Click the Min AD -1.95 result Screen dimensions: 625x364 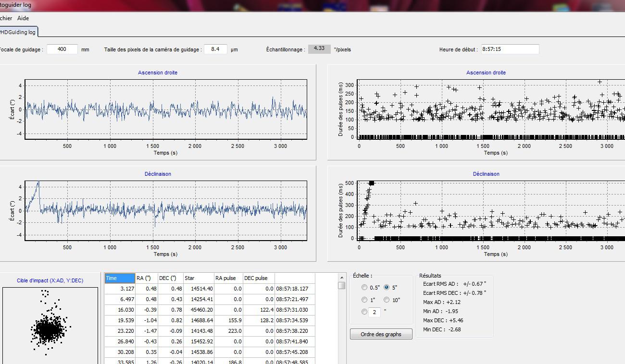tap(440, 311)
